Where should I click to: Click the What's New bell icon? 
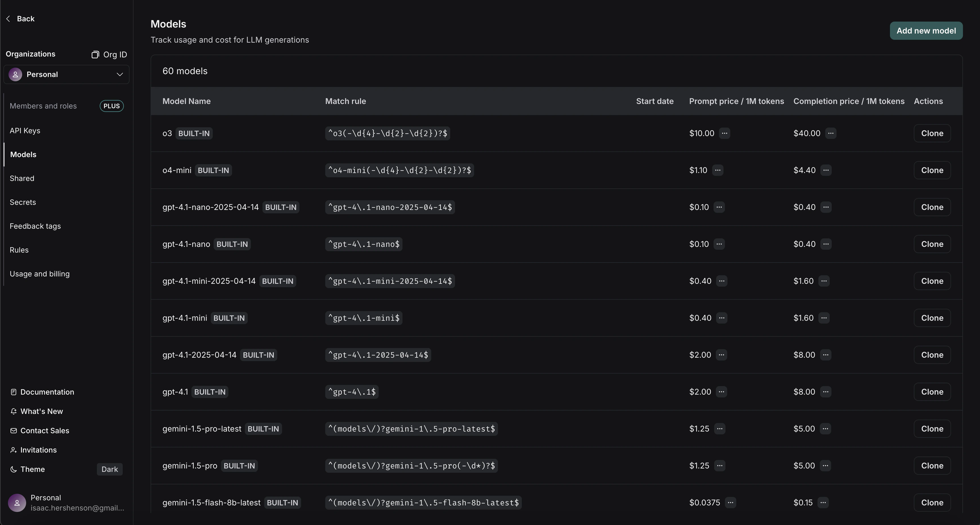(14, 411)
